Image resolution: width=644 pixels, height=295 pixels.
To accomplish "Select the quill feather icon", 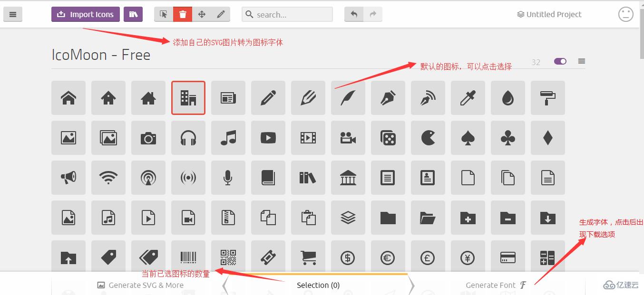I will (x=348, y=98).
